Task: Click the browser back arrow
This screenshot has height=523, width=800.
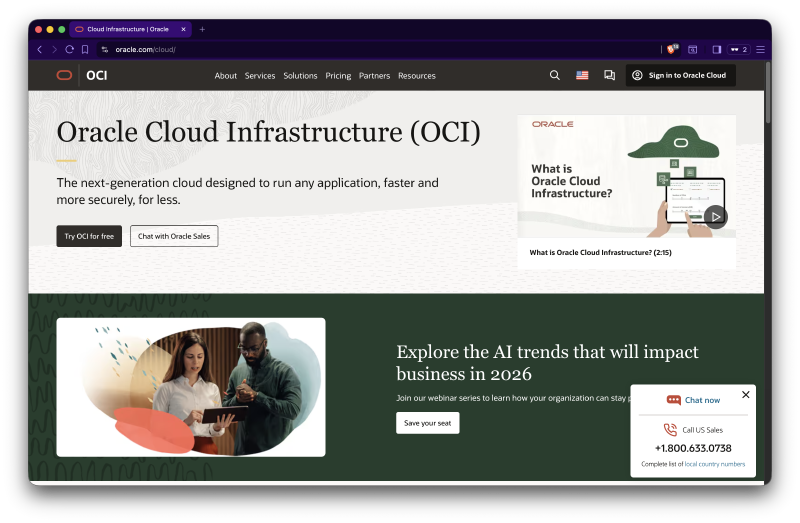Action: coord(40,49)
